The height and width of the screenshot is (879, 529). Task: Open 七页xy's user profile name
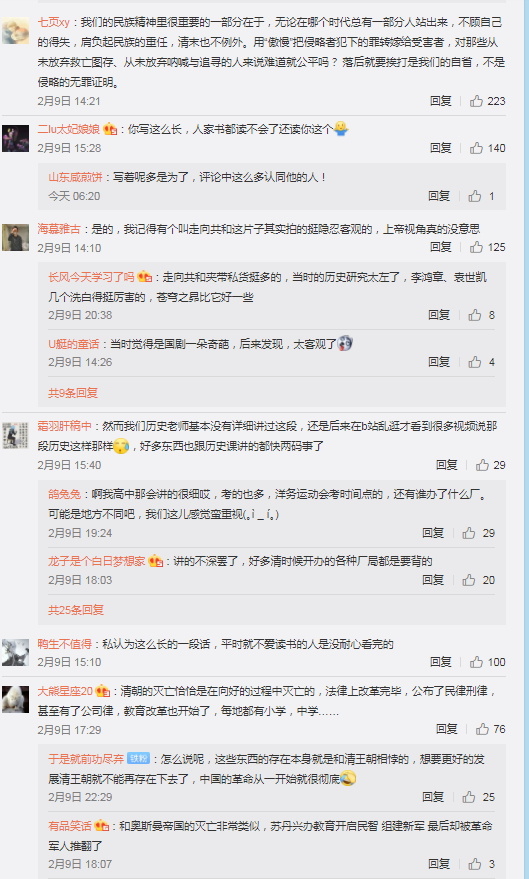click(x=54, y=22)
